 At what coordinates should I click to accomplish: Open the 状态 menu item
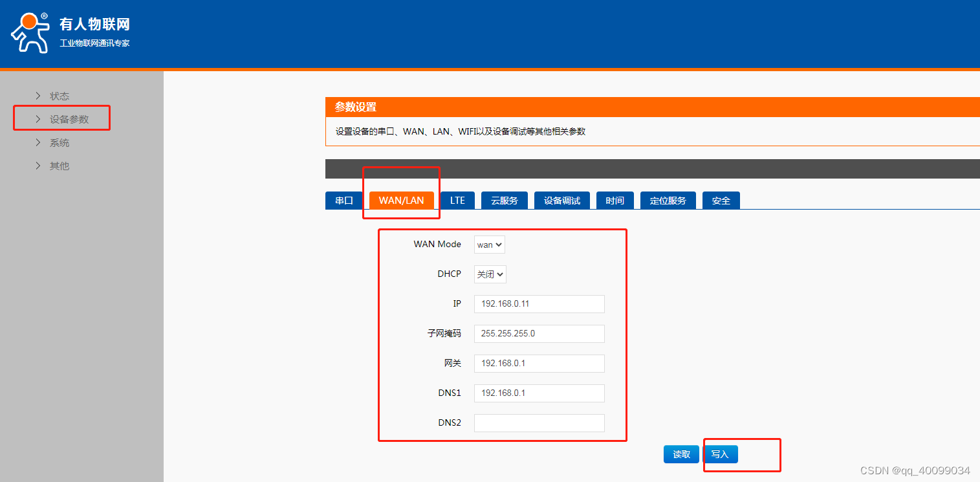click(x=60, y=96)
